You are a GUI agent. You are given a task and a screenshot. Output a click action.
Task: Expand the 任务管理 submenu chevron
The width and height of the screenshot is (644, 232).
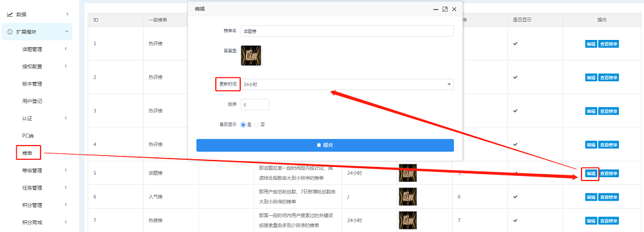tap(66, 188)
